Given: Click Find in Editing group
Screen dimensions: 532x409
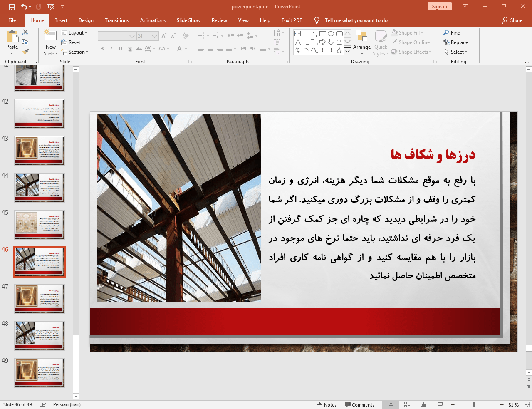Looking at the screenshot, I should [x=452, y=32].
